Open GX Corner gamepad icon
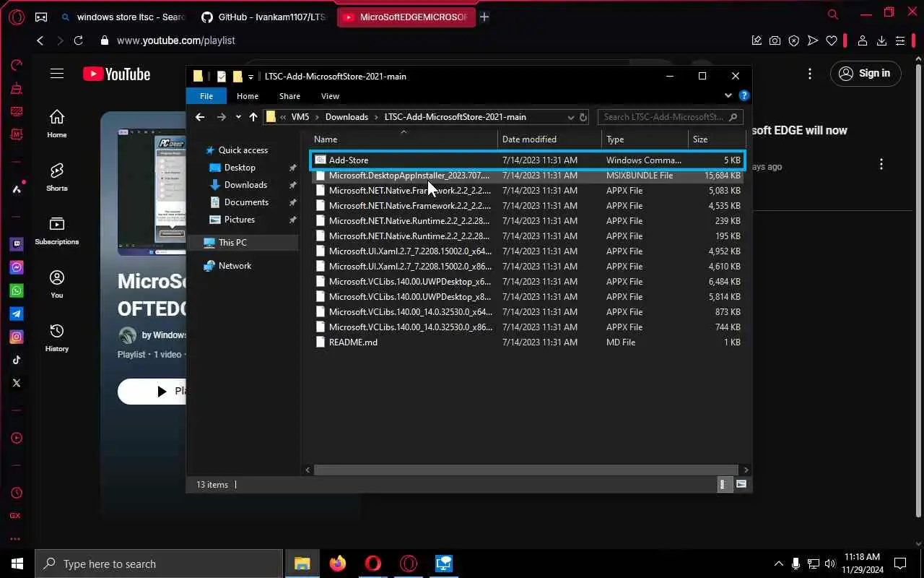924x578 pixels. pos(41,17)
